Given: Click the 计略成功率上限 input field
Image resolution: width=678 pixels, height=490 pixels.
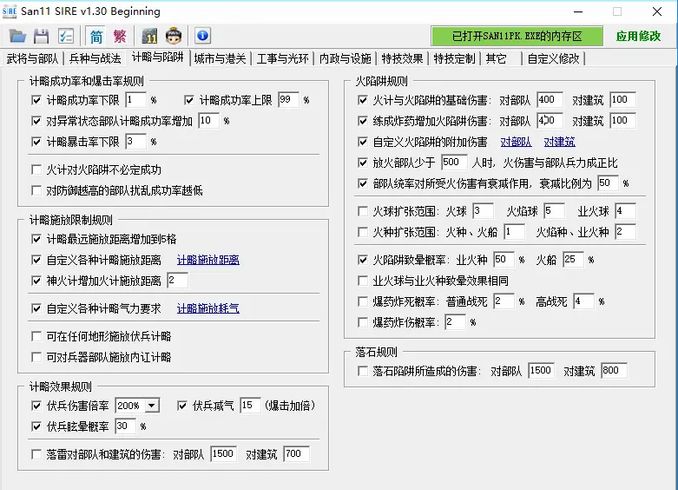Looking at the screenshot, I should click(287, 101).
